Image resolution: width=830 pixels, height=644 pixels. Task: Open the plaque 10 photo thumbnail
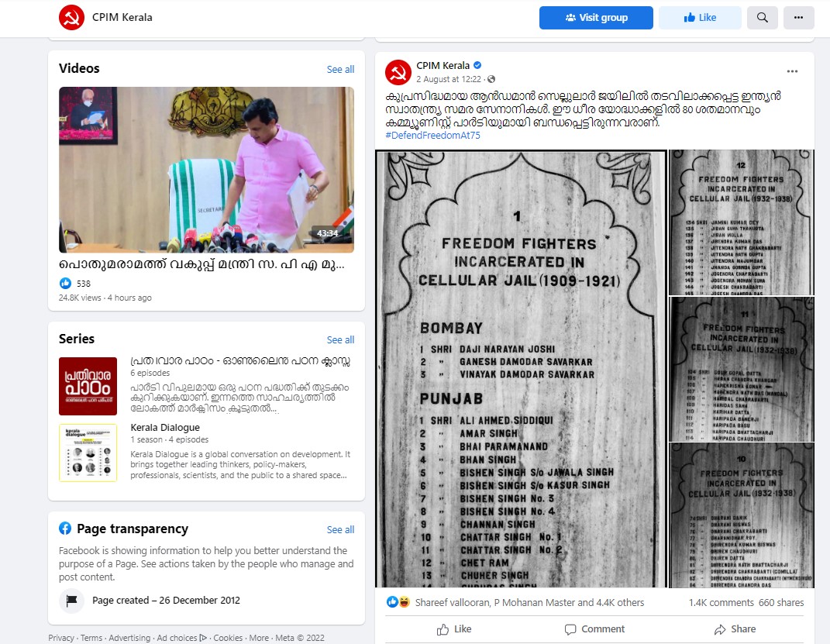(x=741, y=515)
